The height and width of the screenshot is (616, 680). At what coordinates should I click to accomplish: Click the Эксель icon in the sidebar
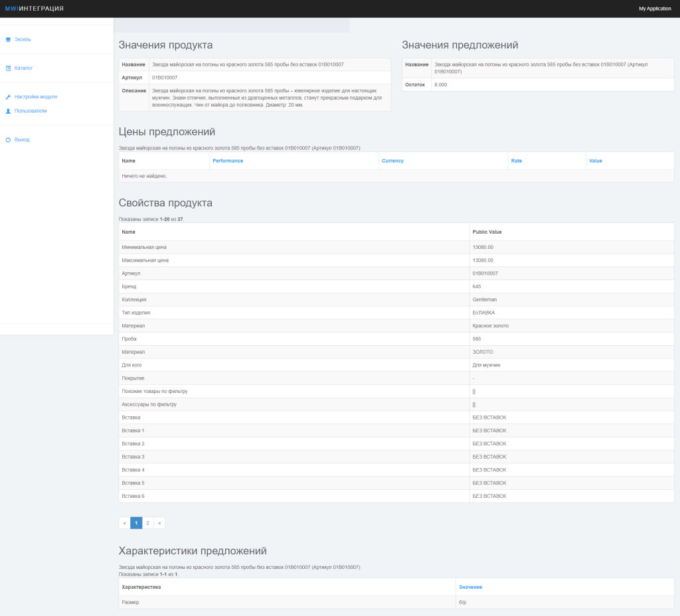click(x=8, y=39)
